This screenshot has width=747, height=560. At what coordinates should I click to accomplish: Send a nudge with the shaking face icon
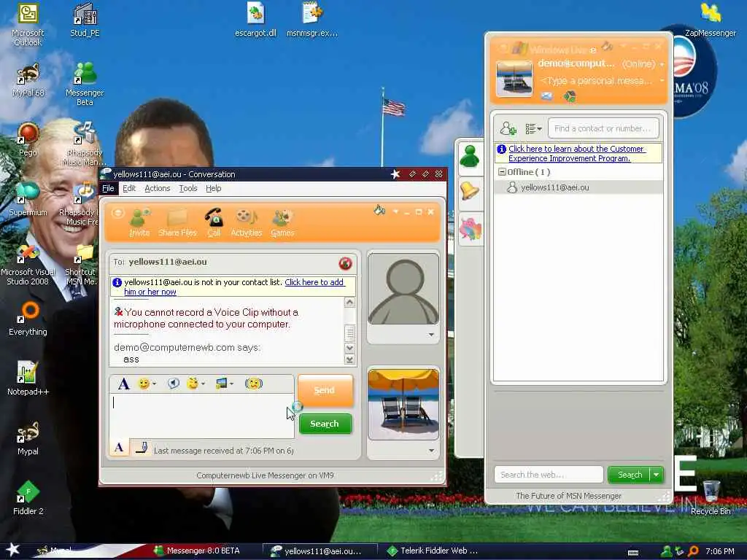point(253,384)
